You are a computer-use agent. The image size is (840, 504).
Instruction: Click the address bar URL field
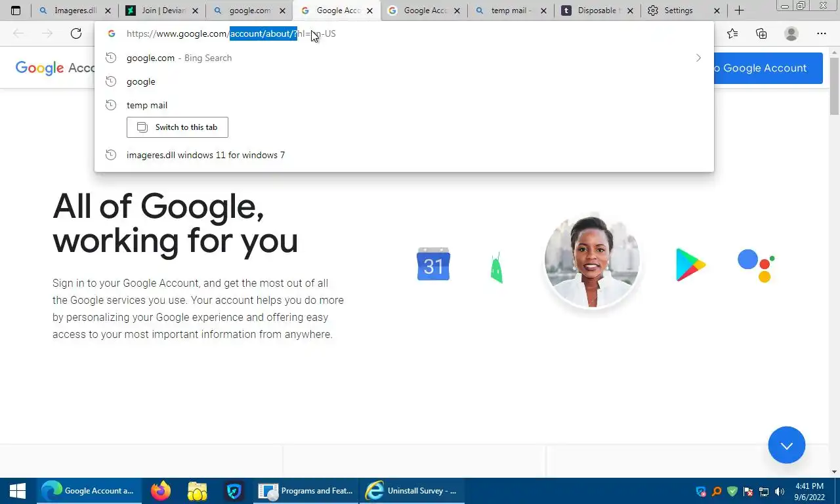point(404,33)
